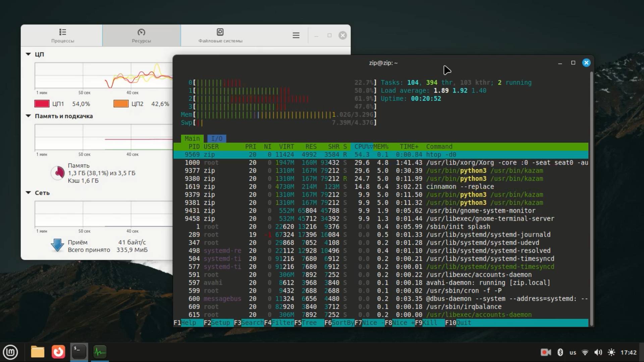Click the ЦП2 orange color swatch
644x362 pixels.
pyautogui.click(x=121, y=104)
